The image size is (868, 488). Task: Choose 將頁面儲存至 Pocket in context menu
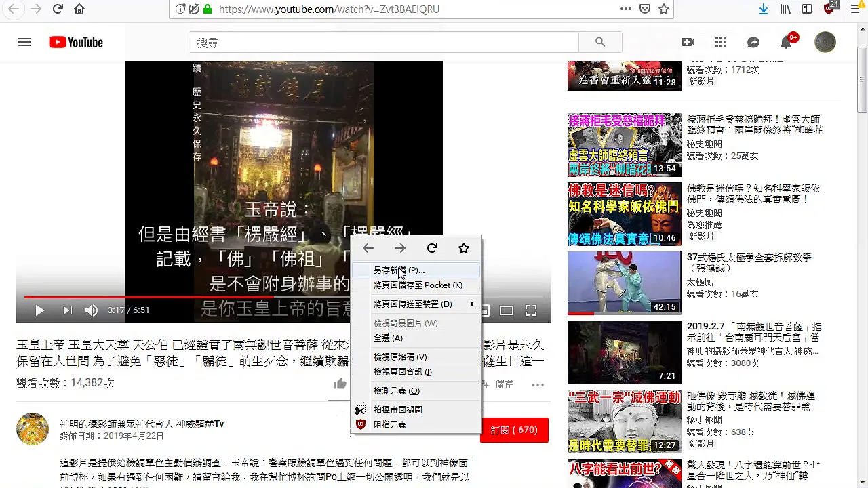(x=416, y=285)
